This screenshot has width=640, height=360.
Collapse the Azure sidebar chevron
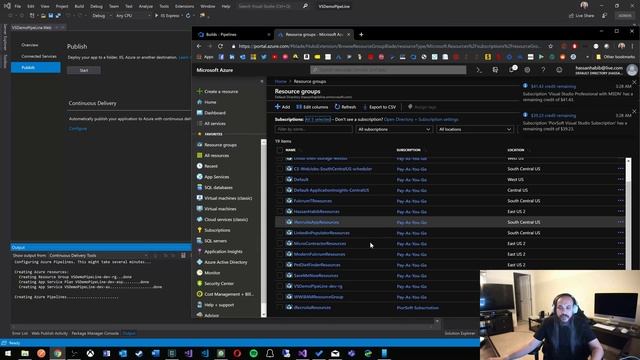click(x=262, y=82)
